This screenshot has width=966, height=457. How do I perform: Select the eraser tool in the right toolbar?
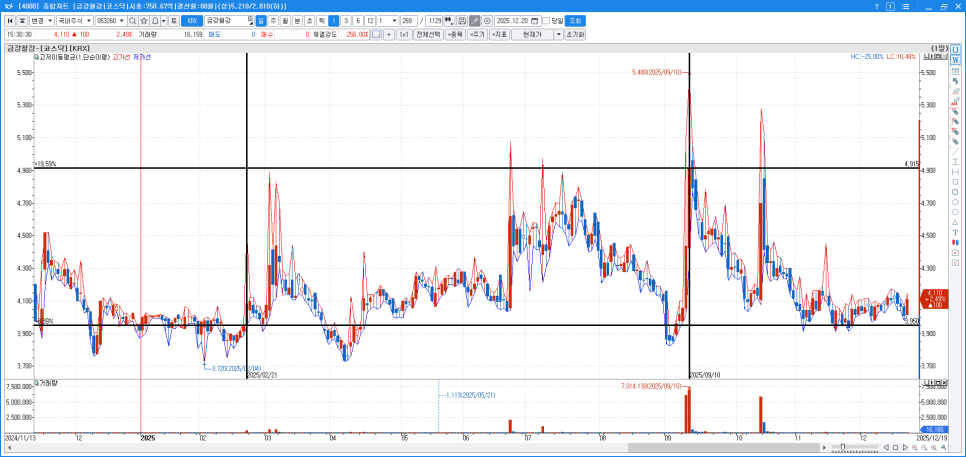coord(955,91)
